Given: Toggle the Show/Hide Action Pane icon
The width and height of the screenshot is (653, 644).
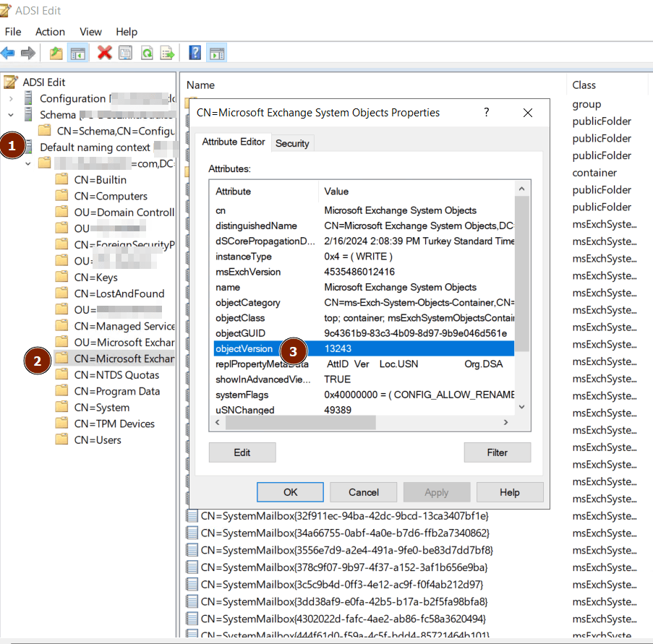Looking at the screenshot, I should [x=216, y=53].
